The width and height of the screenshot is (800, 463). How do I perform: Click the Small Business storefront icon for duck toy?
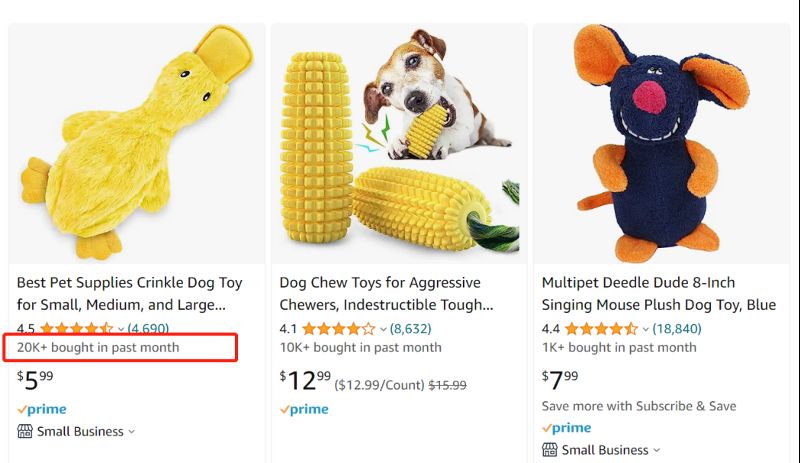[25, 432]
